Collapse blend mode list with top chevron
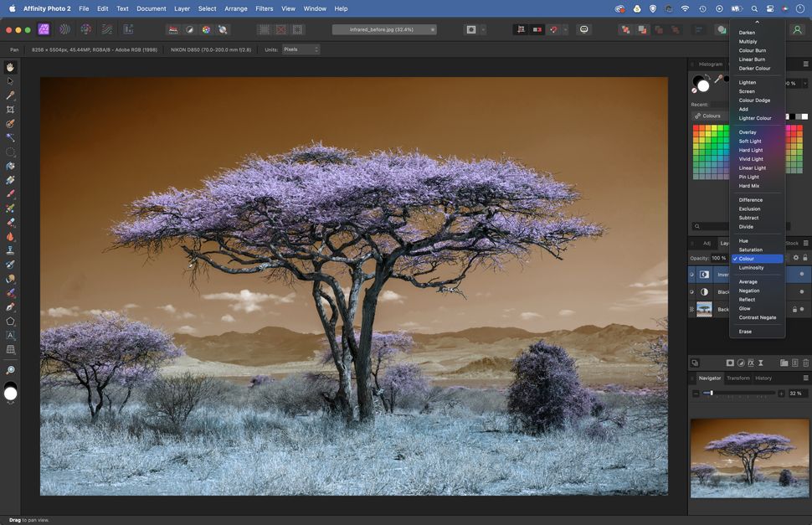 757,23
